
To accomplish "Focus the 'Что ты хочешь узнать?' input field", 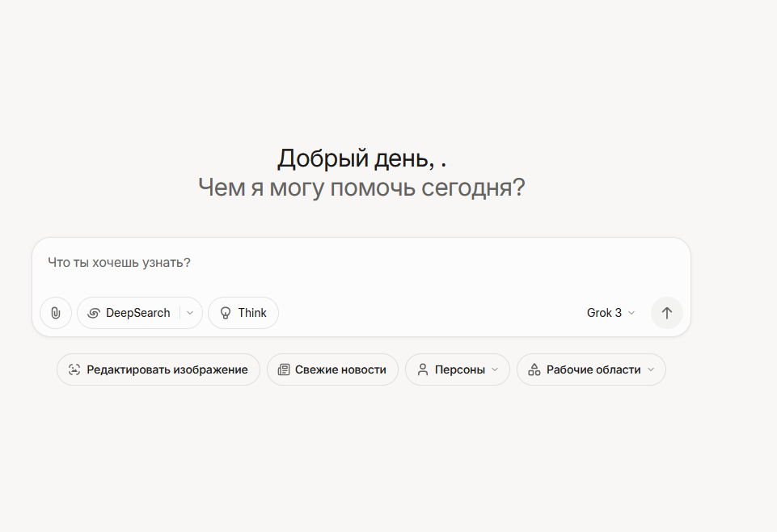I will 361,263.
